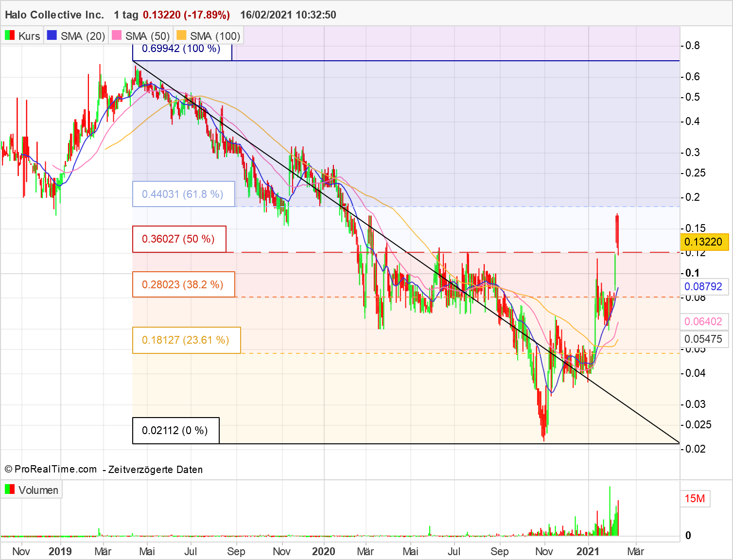Select the 0.36027 (50 %) Fibonacci label
Screen dimensions: 733x560
coord(179,239)
